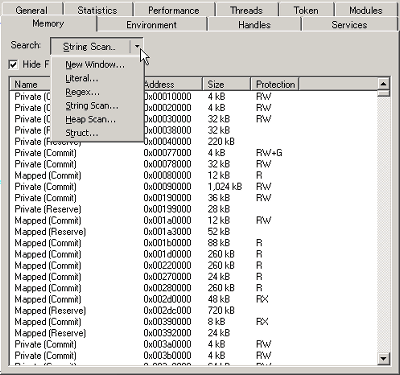Select the row at address 0x001a0000

tap(194, 220)
